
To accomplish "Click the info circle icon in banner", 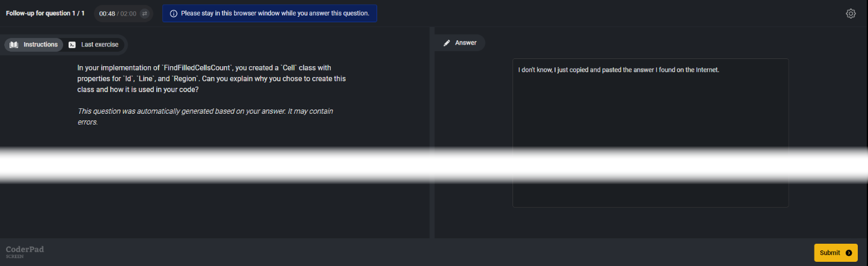I will 173,13.
